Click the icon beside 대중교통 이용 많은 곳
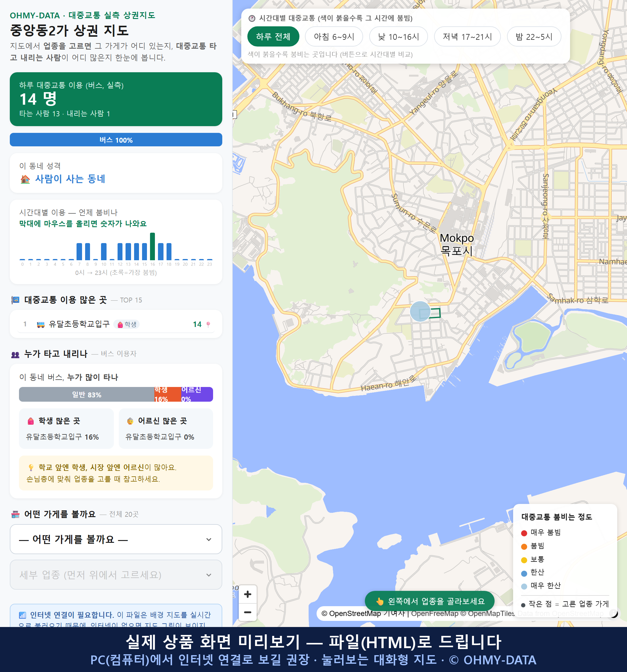The image size is (627, 672). click(15, 300)
